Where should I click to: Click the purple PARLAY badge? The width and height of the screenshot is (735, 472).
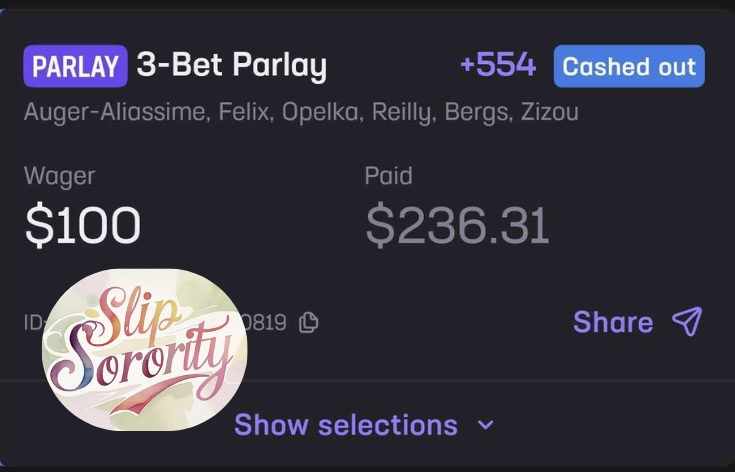tap(76, 67)
